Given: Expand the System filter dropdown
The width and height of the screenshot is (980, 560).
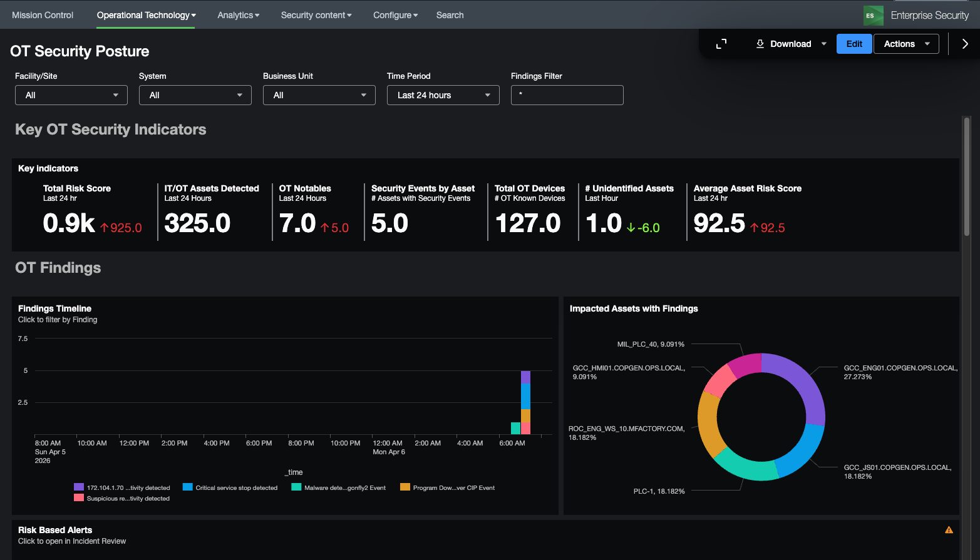Looking at the screenshot, I should 195,95.
